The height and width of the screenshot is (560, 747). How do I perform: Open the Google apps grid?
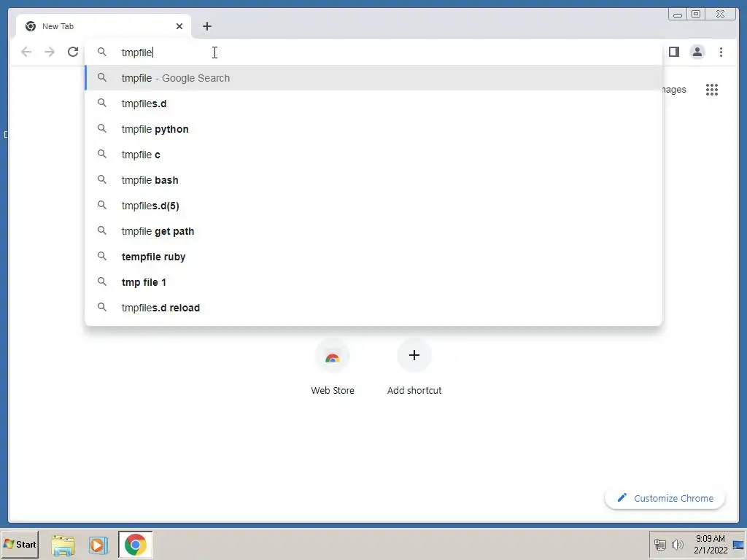pyautogui.click(x=712, y=90)
